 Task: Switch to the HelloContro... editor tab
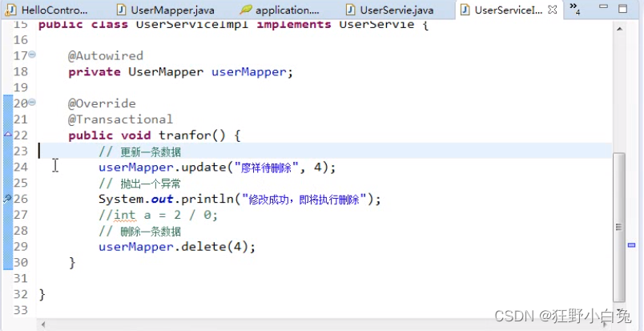click(47, 10)
